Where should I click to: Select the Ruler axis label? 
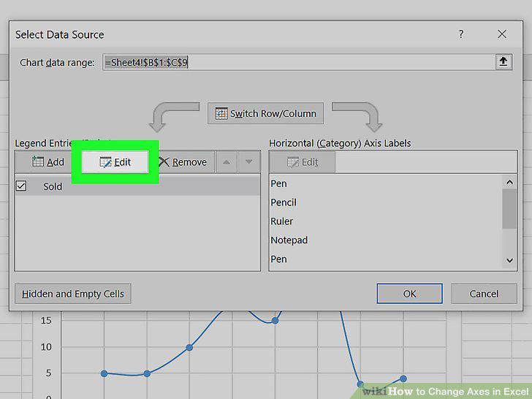click(282, 221)
